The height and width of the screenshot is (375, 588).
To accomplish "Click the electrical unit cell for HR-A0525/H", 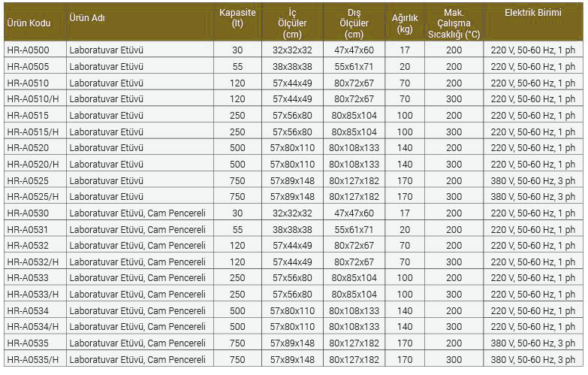I will pos(532,197).
